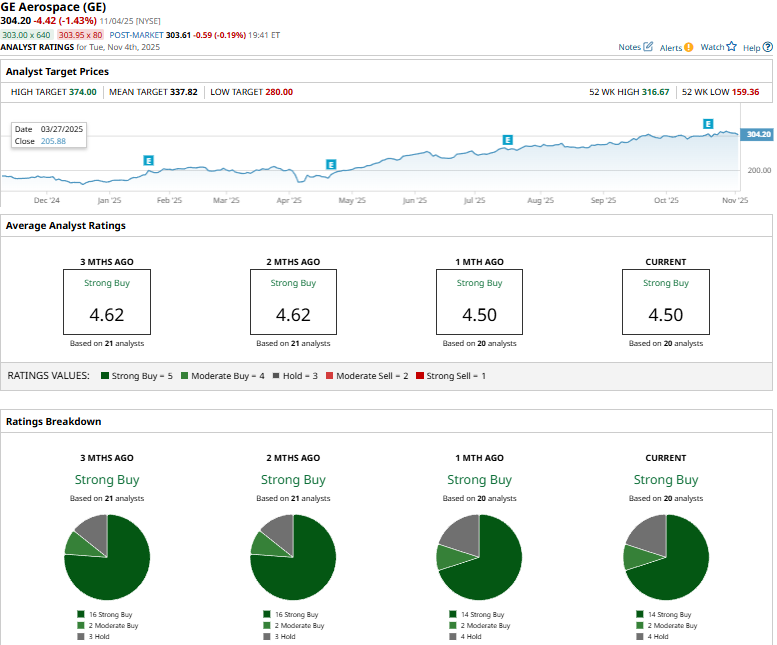Click the earnings marker near July '25
The width and height of the screenshot is (777, 645).
coord(507,140)
